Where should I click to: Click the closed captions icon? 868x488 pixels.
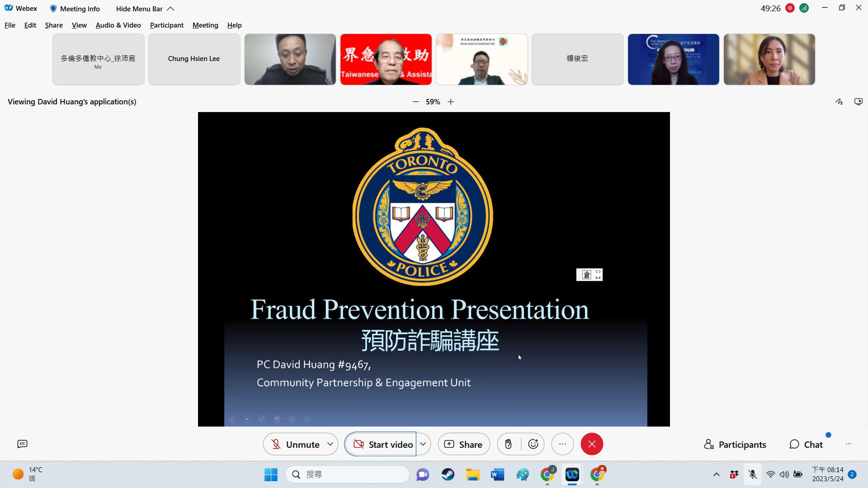click(x=22, y=444)
